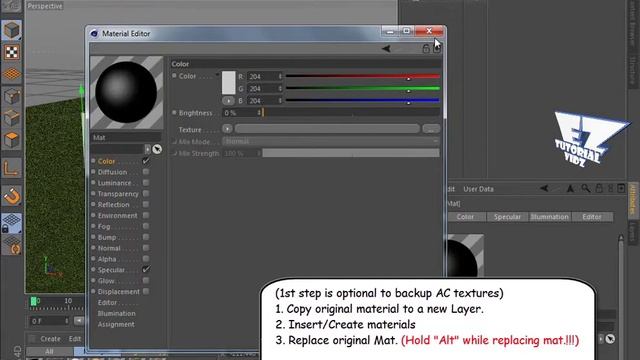Click the B value stepper arrows

click(280, 100)
